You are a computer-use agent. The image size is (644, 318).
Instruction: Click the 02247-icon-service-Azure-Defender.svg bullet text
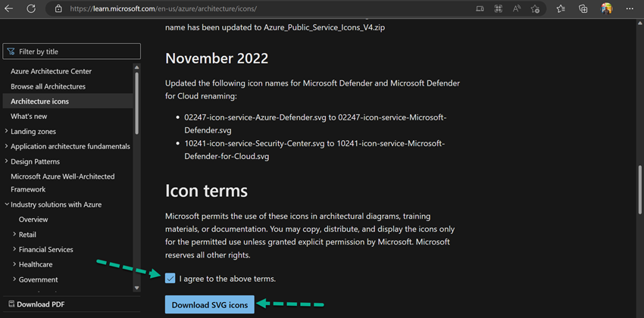tap(315, 124)
